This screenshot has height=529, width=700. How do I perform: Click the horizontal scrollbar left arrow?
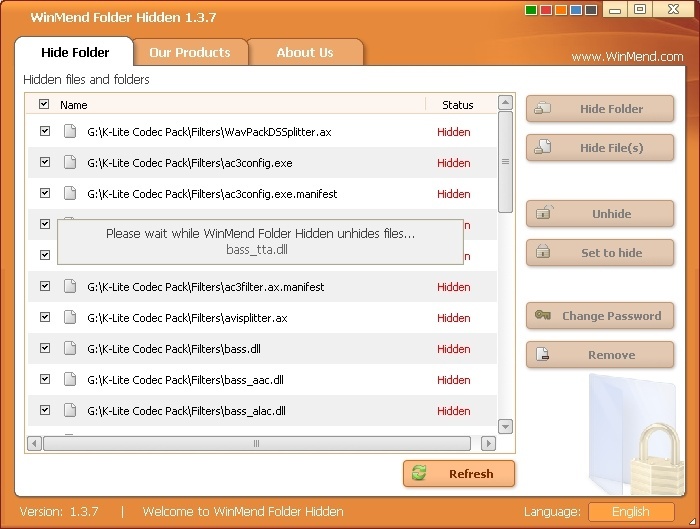[34, 443]
